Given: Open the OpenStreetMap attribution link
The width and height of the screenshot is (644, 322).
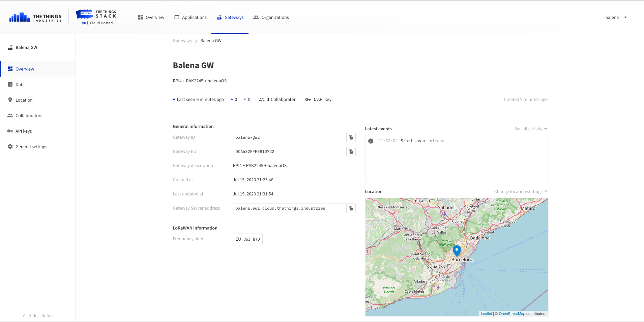Looking at the screenshot, I should pyautogui.click(x=511, y=314).
